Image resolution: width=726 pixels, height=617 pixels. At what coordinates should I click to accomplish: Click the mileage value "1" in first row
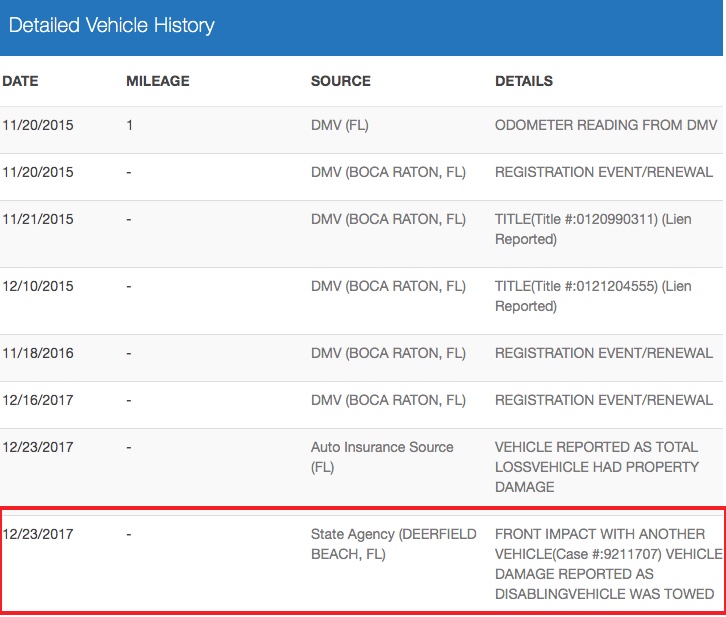click(x=130, y=126)
